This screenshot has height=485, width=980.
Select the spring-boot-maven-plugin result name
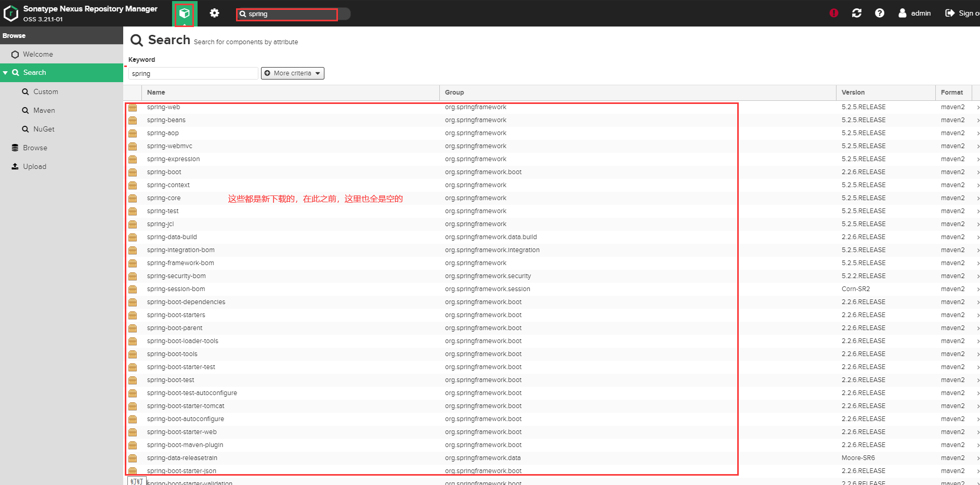(x=185, y=445)
